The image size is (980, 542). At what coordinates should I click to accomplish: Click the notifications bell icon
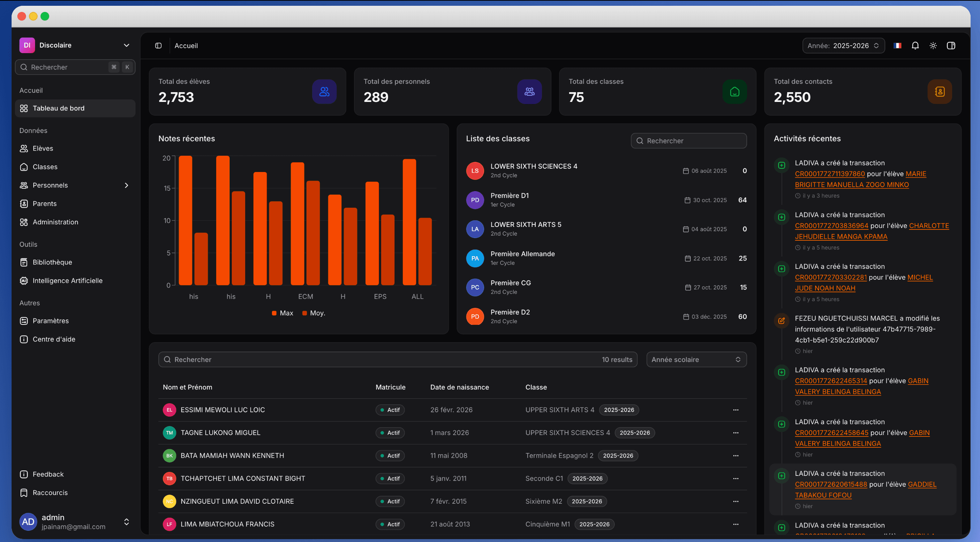(915, 46)
